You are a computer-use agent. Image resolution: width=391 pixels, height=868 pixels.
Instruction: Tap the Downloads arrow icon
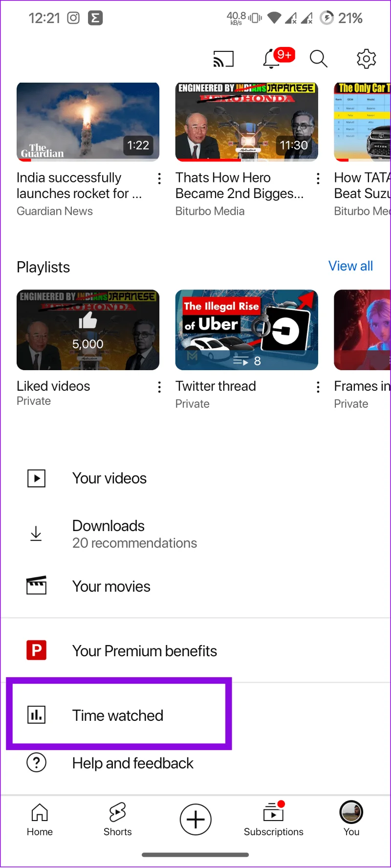click(x=36, y=534)
